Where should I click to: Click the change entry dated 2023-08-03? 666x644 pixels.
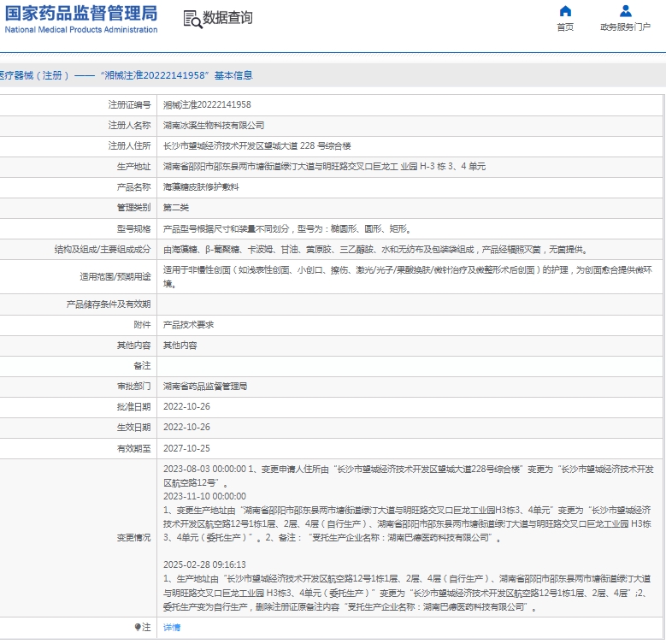(408, 476)
